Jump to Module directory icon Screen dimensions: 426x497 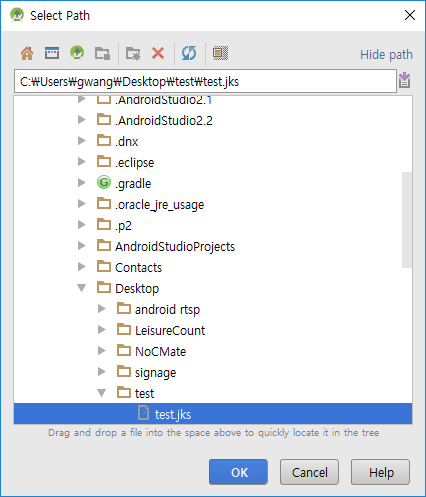[103, 53]
